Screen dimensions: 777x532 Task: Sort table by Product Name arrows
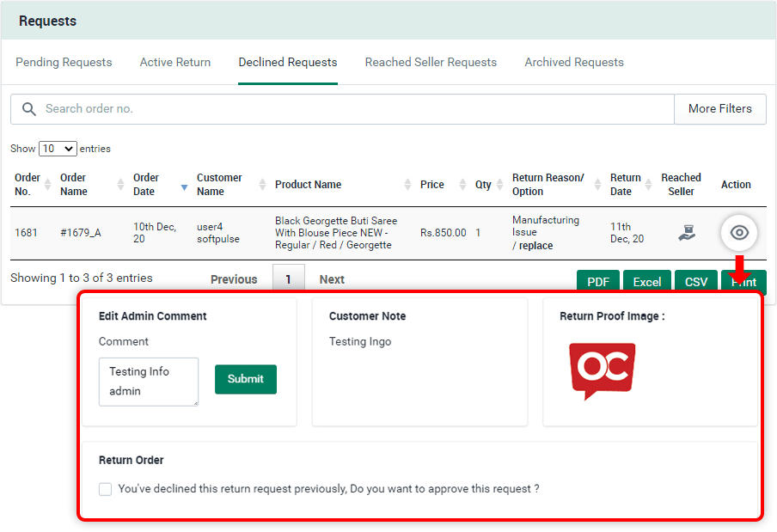pos(407,185)
